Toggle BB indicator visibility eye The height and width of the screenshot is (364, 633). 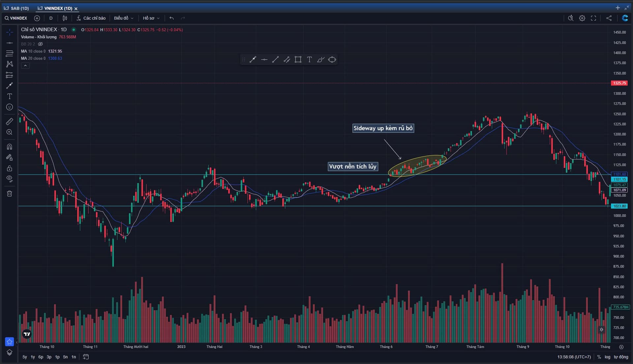pos(41,44)
